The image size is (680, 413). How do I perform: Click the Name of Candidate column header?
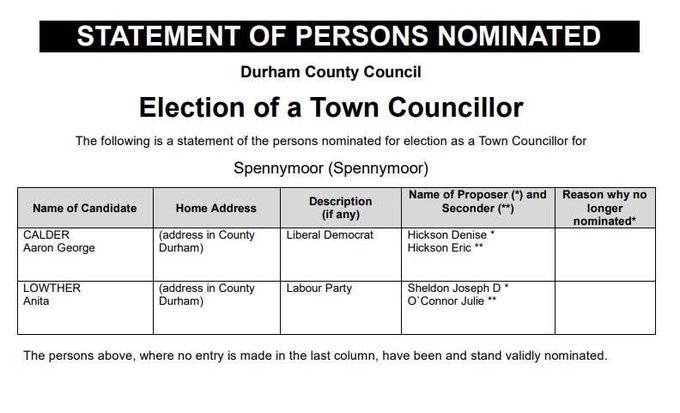84,208
